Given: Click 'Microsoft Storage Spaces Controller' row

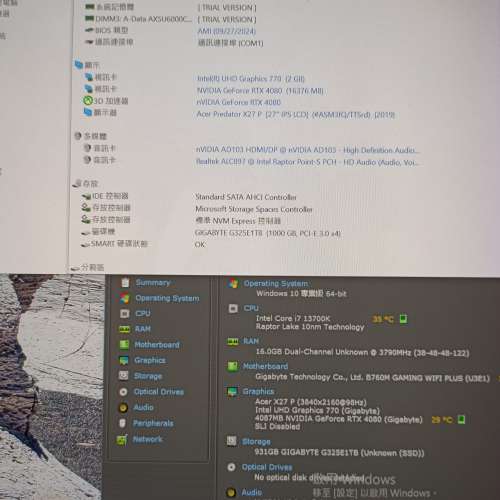Looking at the screenshot, I should click(x=254, y=209).
